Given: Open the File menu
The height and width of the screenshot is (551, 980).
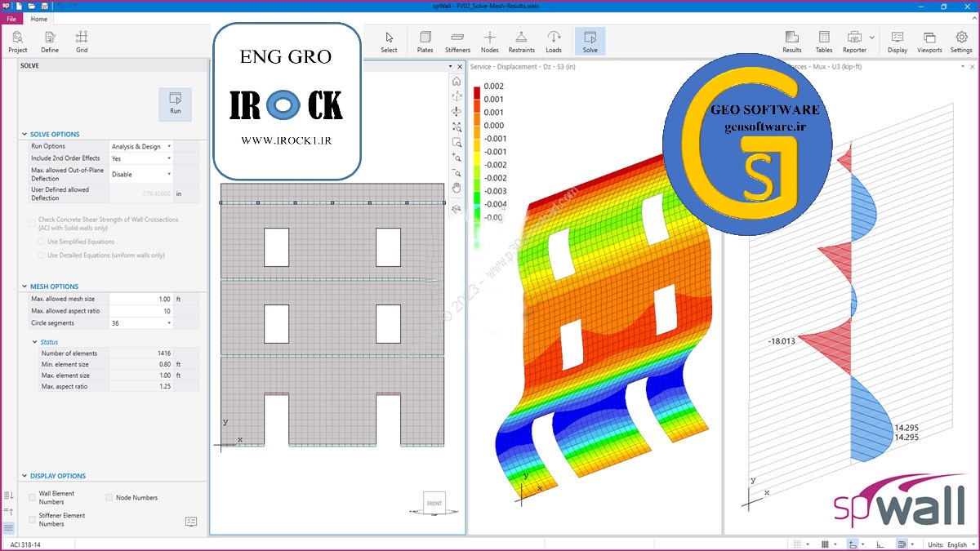Looking at the screenshot, I should (11, 19).
